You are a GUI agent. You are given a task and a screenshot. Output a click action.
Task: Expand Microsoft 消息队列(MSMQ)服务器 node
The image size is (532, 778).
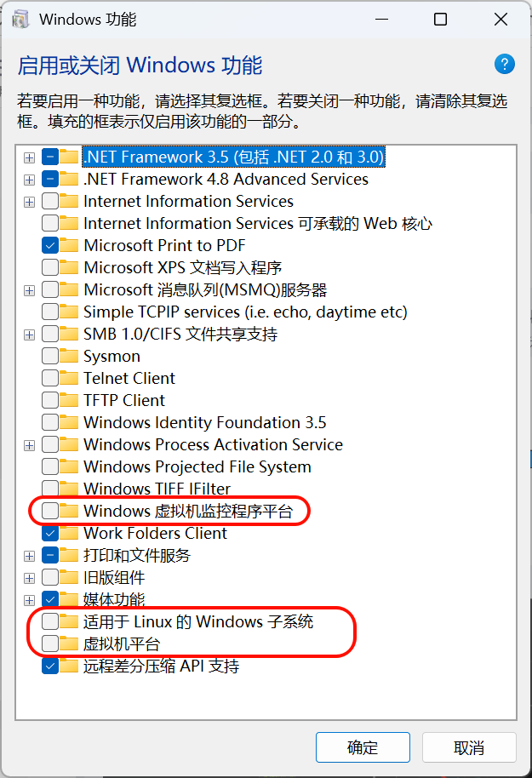[29, 290]
